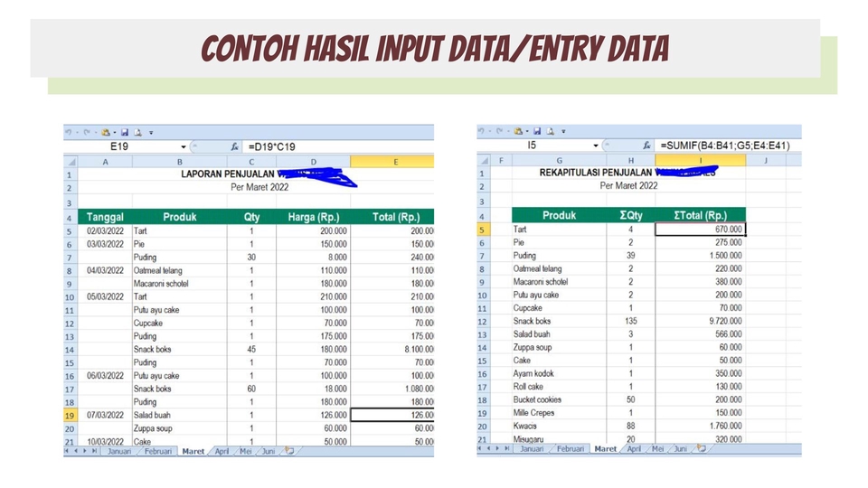Click first-sheet navigation arrow in left window
The width and height of the screenshot is (868, 488).
66,452
